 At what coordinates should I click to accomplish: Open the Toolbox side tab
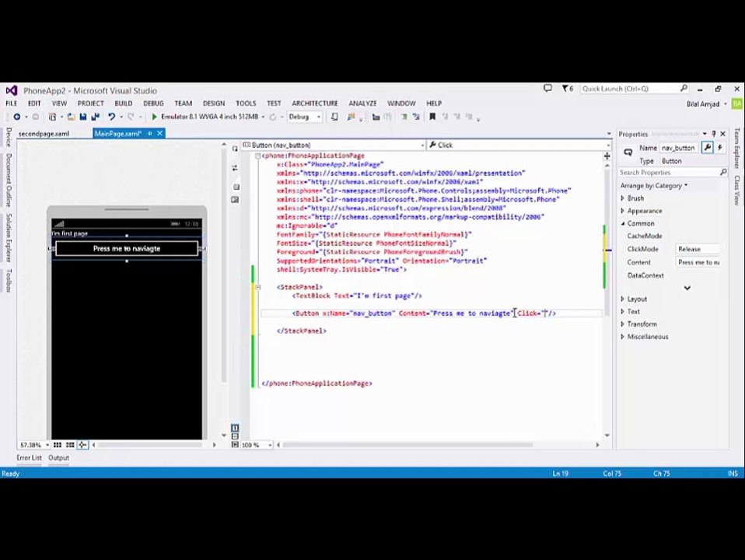[9, 281]
